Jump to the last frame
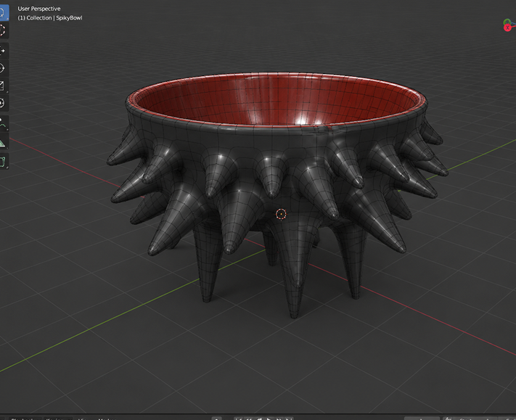The image size is (516, 420). (289, 419)
